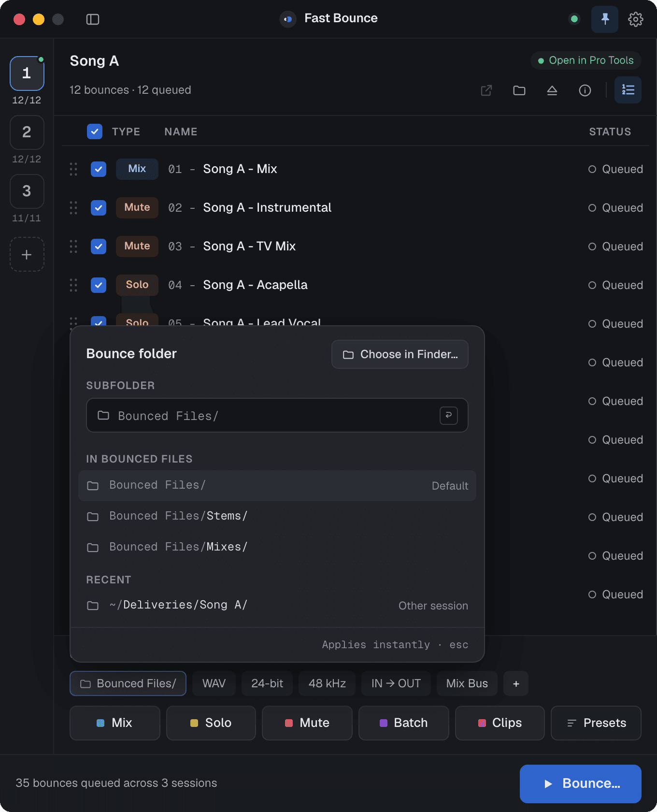The image size is (657, 812).
Task: Toggle the sidebar panel icon
Action: coord(93,19)
